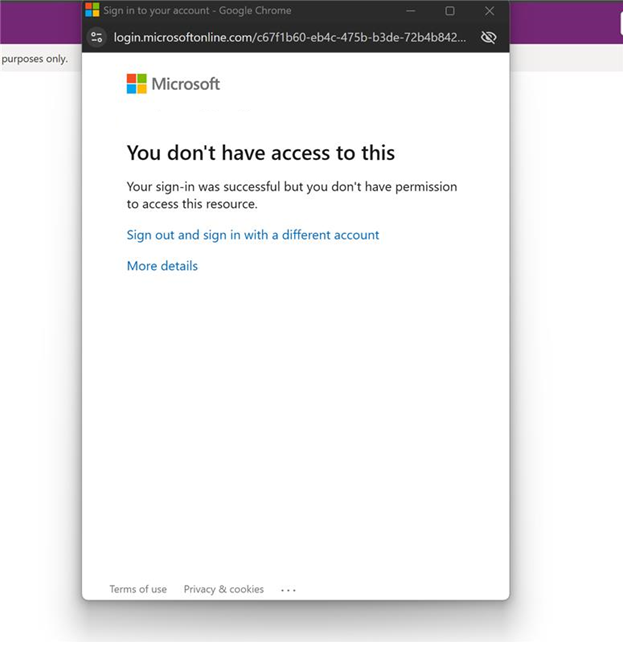625x645 pixels.
Task: Open the Privacy & cookies link
Action: [x=223, y=589]
